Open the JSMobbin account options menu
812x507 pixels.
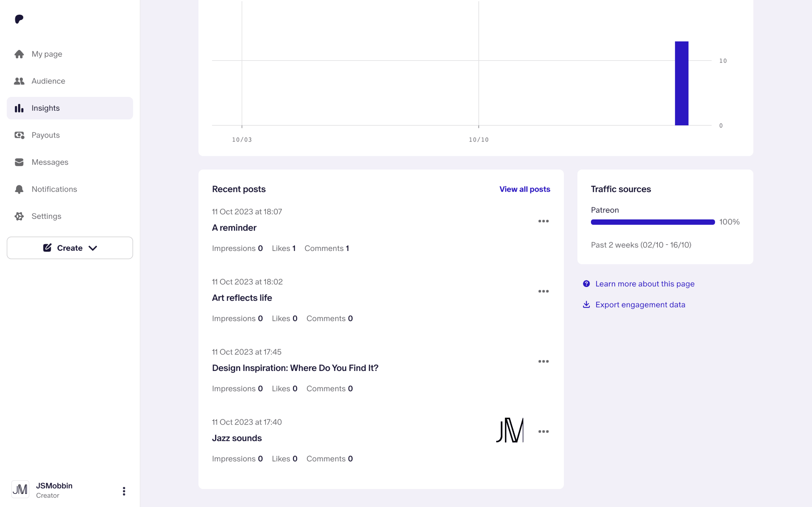[x=124, y=491]
